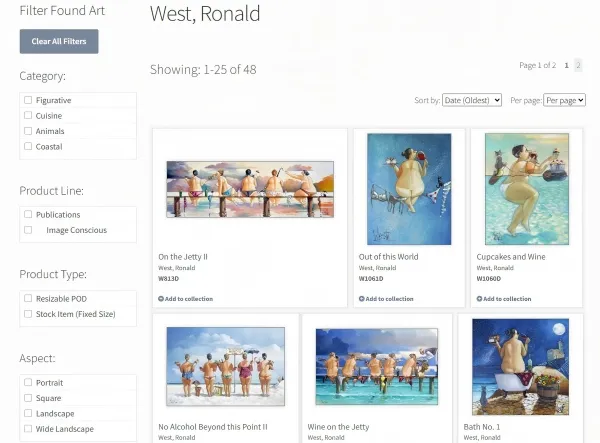Enable the Wide Landscape aspect filter
Screen dimensions: 600x443
tap(28, 429)
